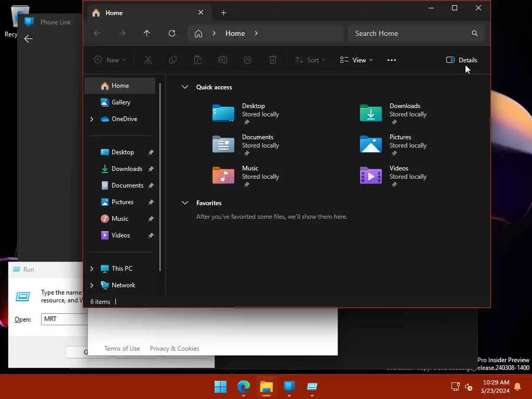The width and height of the screenshot is (532, 399).
Task: Add a new File Explorer tab
Action: click(x=223, y=13)
